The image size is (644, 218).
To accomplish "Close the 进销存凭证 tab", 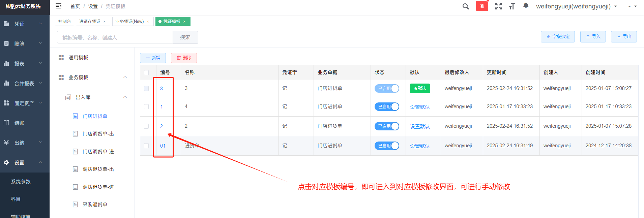I will (x=105, y=22).
